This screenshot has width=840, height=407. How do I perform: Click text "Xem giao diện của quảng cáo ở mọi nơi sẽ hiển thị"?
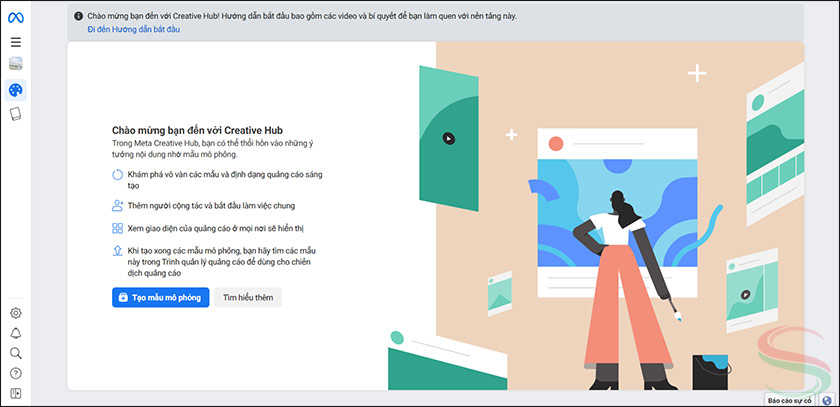point(216,229)
